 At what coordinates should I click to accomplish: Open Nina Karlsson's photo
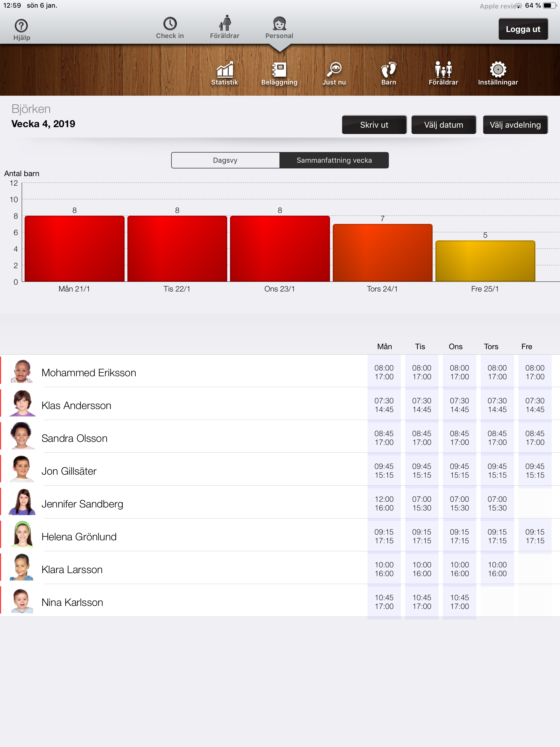22,601
